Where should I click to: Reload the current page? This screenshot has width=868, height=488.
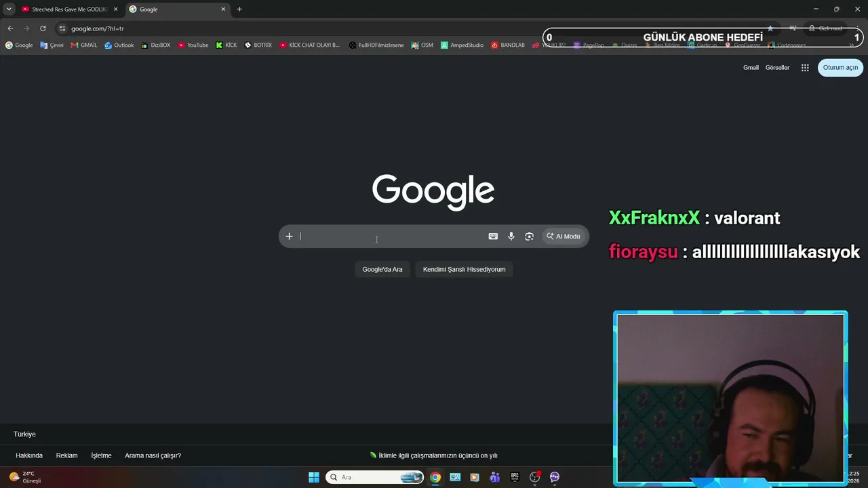(43, 28)
